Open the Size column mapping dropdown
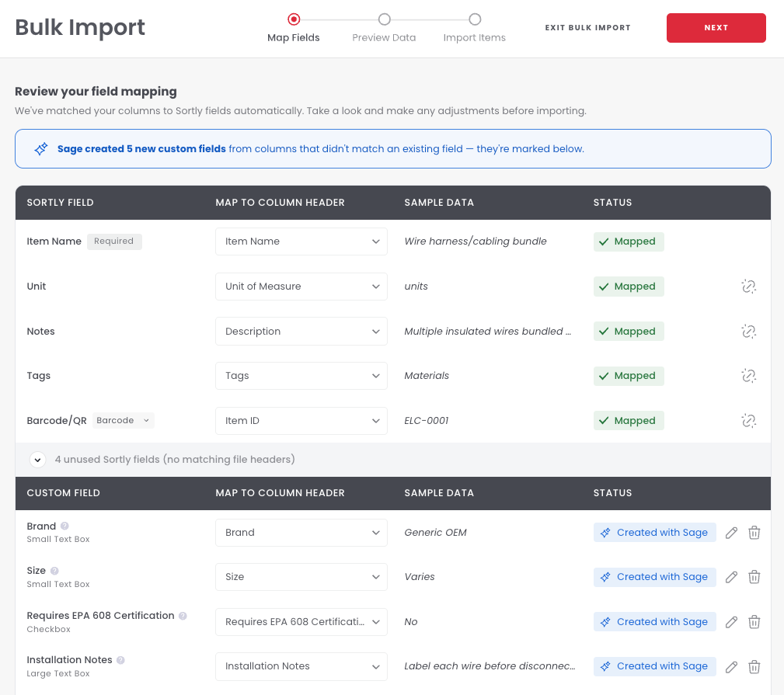 (301, 577)
